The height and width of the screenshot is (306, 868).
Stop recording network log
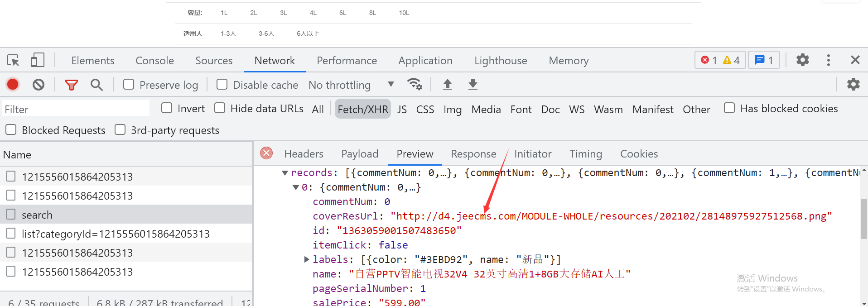click(x=13, y=84)
